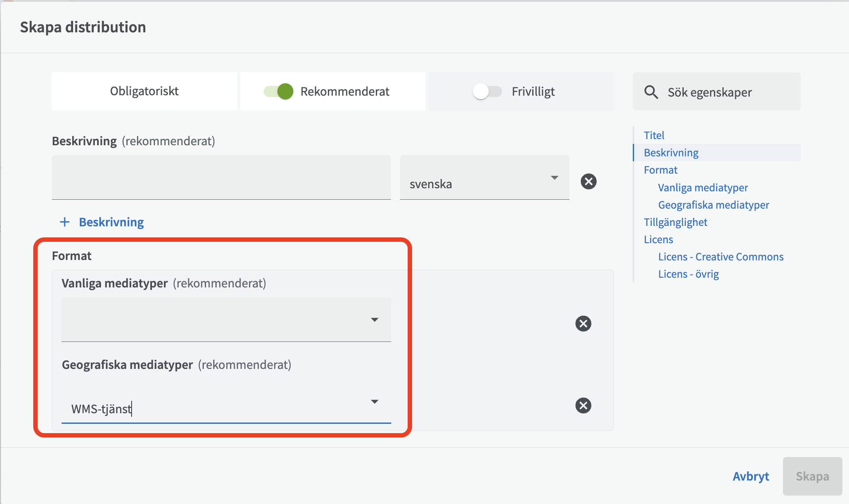
Task: Click the search magnifier icon
Action: tap(651, 92)
